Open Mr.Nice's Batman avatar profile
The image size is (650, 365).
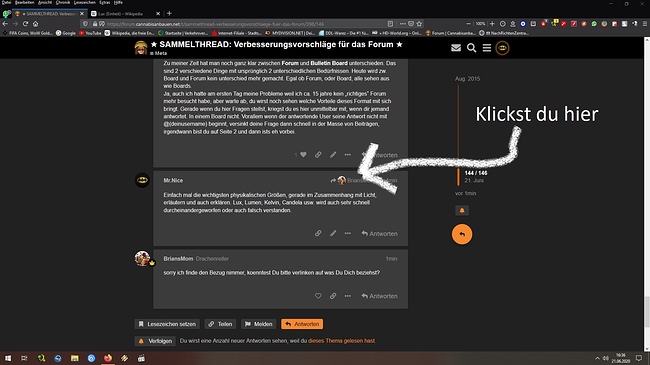(x=142, y=180)
